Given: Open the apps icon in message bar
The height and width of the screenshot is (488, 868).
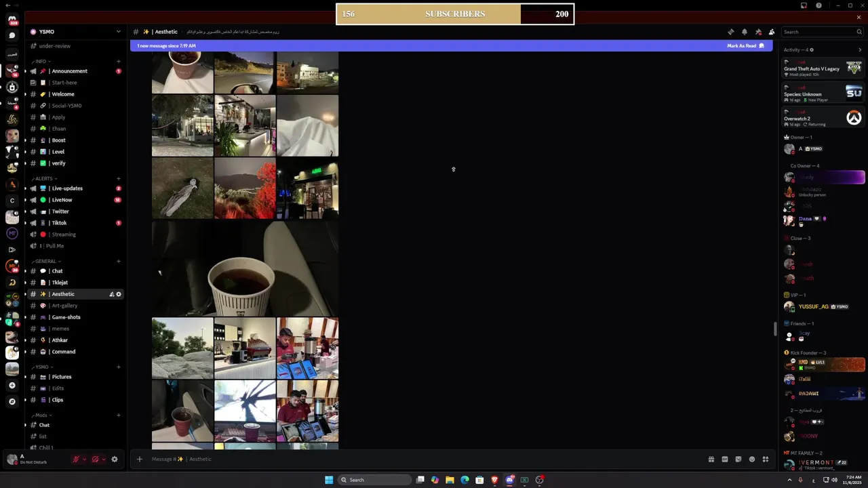Looking at the screenshot, I should click(x=766, y=459).
